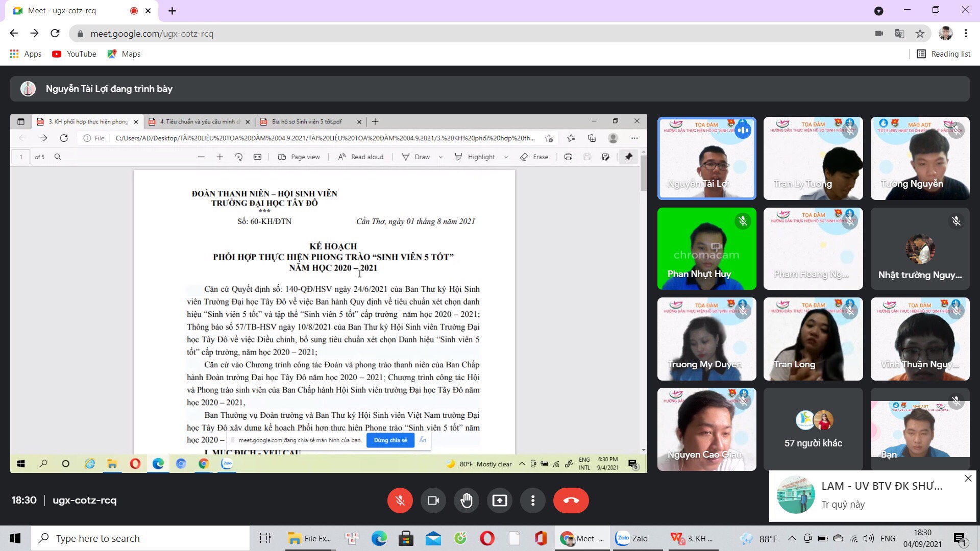Open Opera browser from the taskbar
This screenshot has width=980, height=551.
(x=487, y=538)
